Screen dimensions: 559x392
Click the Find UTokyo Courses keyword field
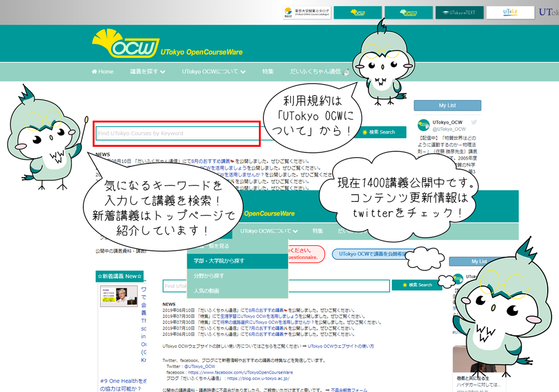(177, 133)
